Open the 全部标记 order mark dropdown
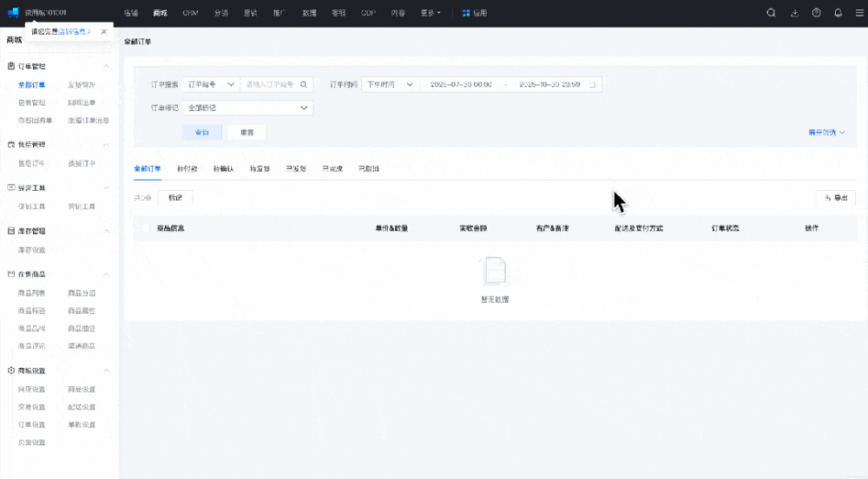Viewport: 868px width, 479px height. tap(247, 108)
